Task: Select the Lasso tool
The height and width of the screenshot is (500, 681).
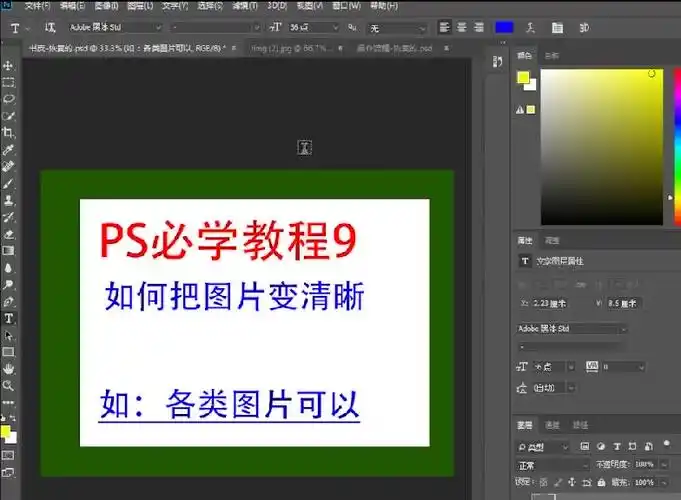Action: point(8,99)
